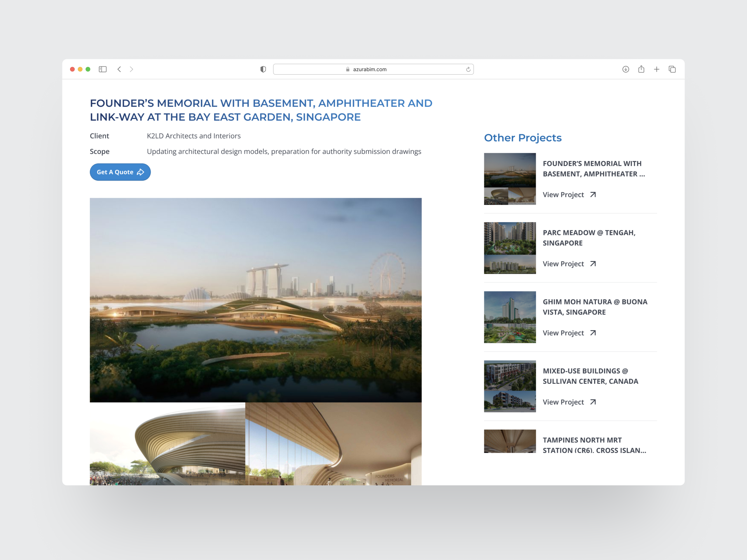
Task: Open the Ghim Moh Natura thumbnail
Action: [509, 317]
